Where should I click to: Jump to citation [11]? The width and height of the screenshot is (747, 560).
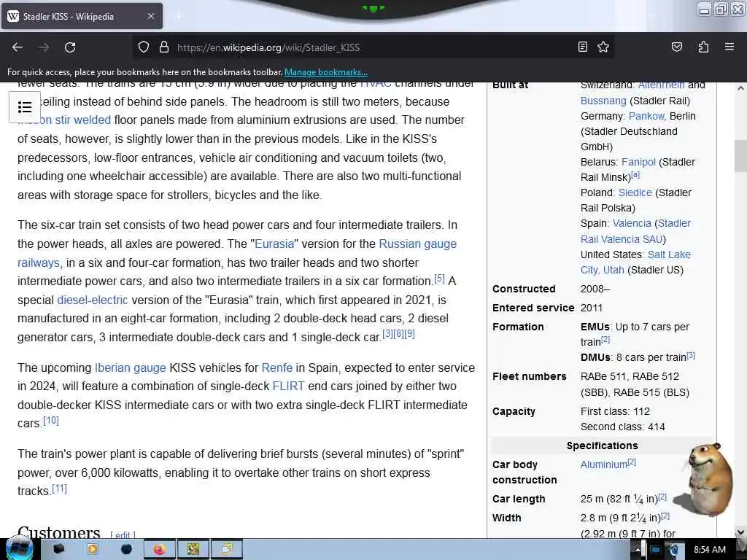click(x=60, y=488)
